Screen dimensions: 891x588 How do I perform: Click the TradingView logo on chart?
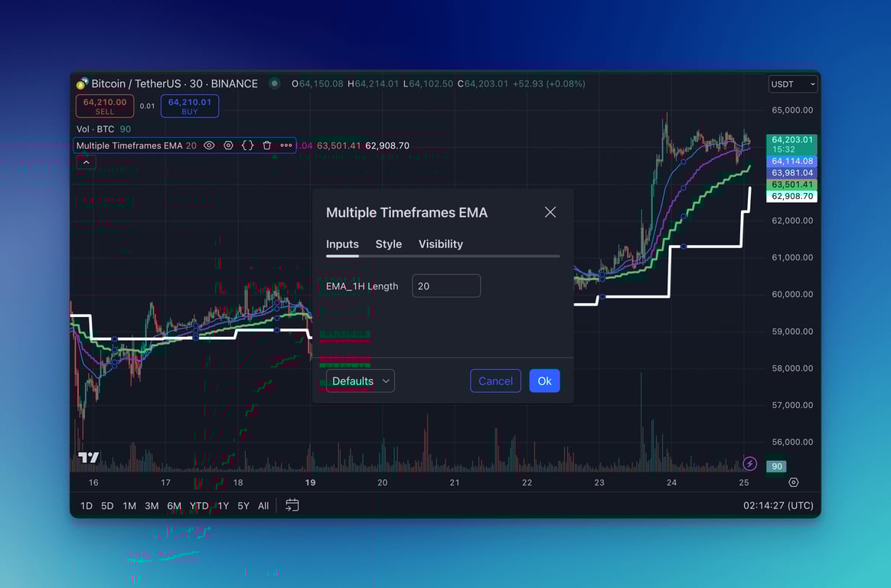click(x=89, y=457)
